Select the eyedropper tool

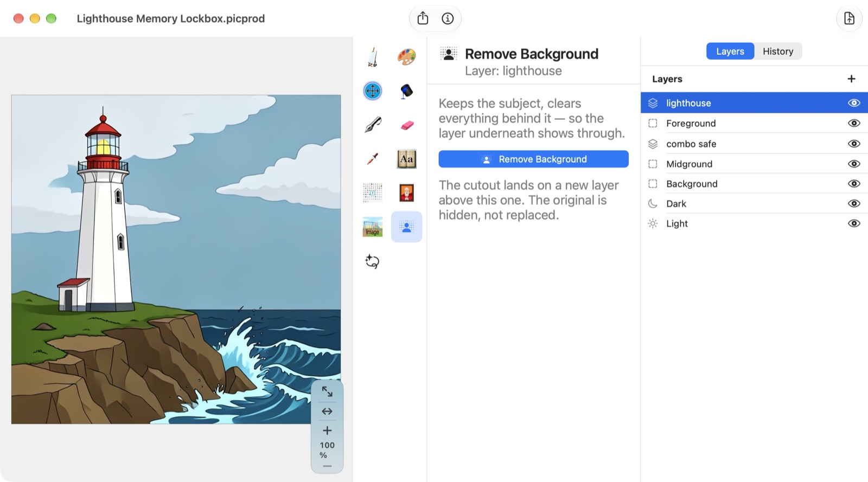pos(372,159)
